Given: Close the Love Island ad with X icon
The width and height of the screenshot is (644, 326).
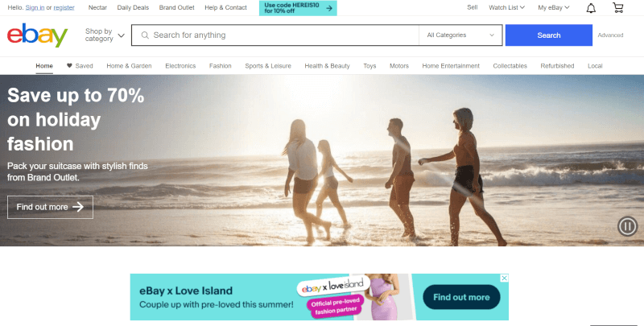Looking at the screenshot, I should (505, 279).
